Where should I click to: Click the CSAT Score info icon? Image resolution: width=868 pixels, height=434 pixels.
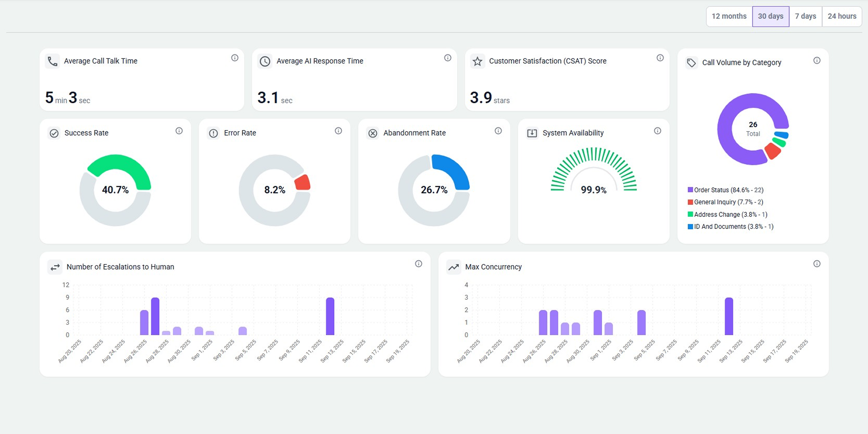coord(660,58)
